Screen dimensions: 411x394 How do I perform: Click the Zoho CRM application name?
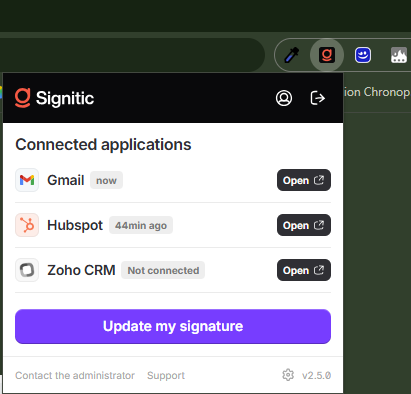pos(81,270)
